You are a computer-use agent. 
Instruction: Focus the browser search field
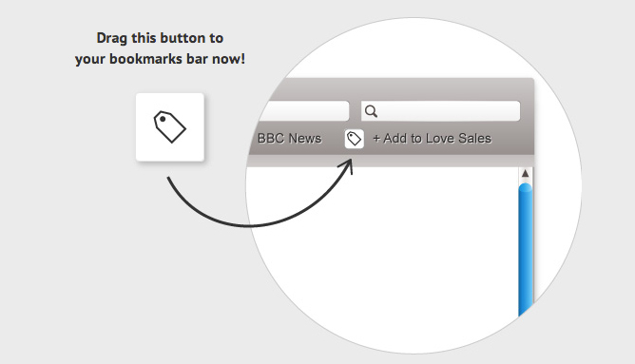pos(441,111)
